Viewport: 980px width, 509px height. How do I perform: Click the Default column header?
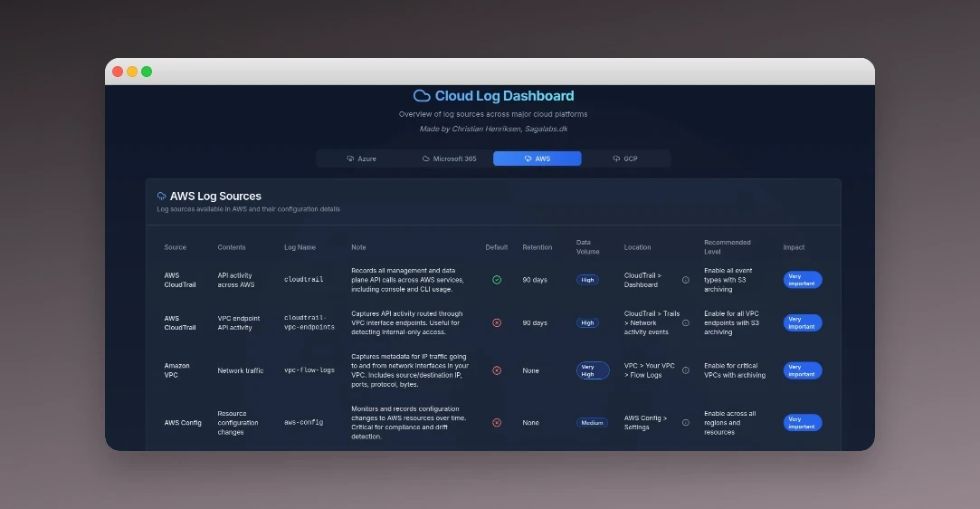coord(496,247)
